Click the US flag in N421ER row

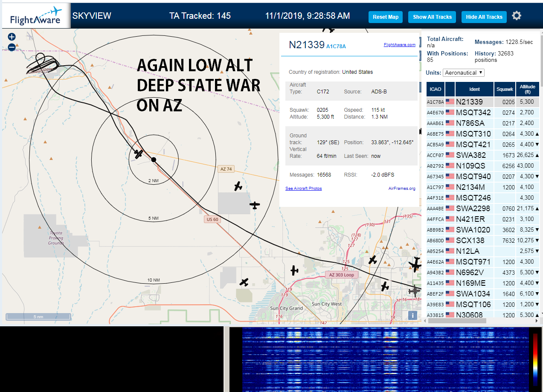(x=450, y=219)
